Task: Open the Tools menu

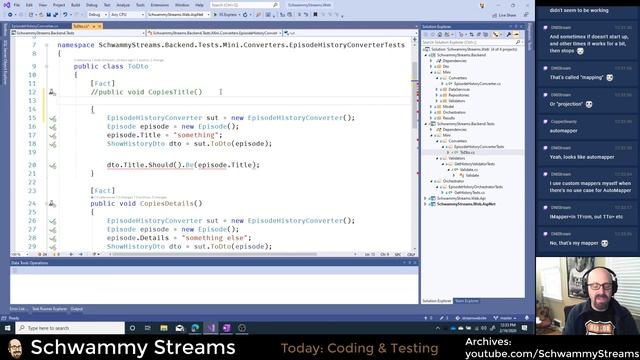Action: (x=140, y=5)
